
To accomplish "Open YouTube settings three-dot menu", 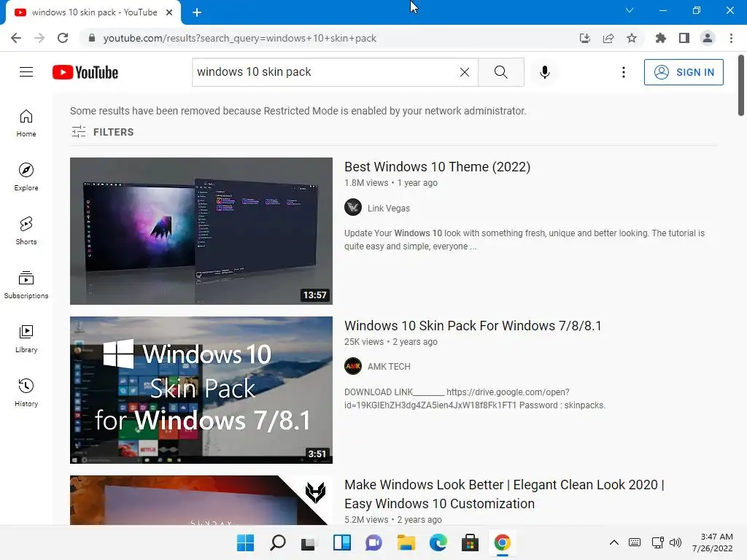I will coord(623,72).
